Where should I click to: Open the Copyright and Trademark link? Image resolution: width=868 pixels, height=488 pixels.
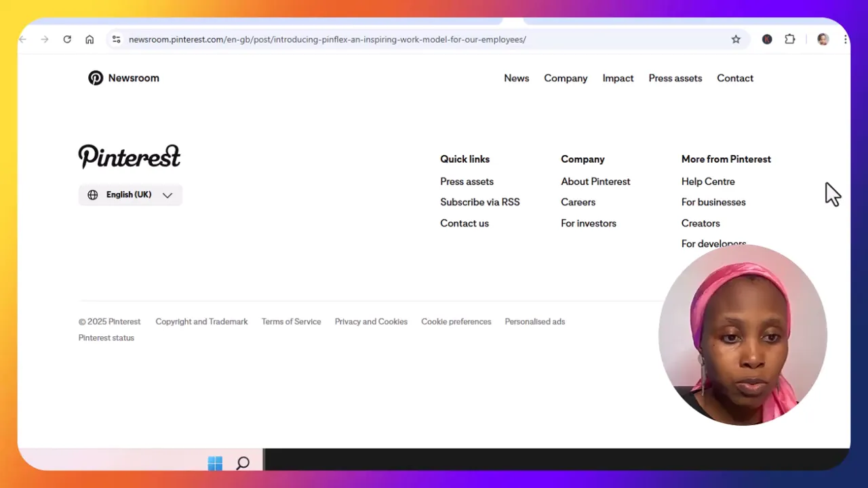pos(201,322)
